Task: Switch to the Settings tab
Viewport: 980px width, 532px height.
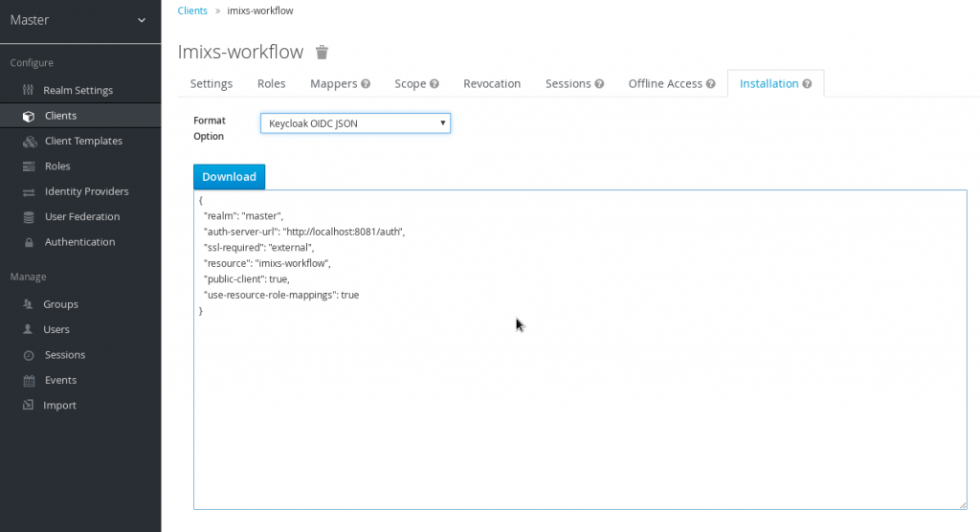Action: pyautogui.click(x=212, y=84)
